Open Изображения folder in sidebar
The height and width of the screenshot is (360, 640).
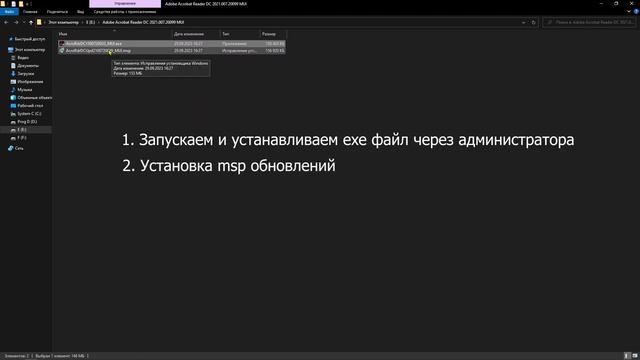(x=30, y=82)
